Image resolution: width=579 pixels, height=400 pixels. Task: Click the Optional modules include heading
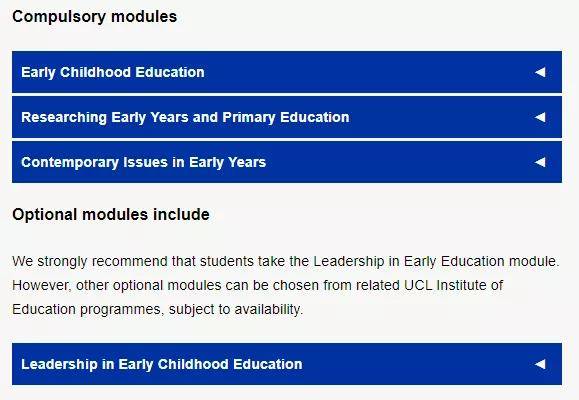[x=111, y=215]
